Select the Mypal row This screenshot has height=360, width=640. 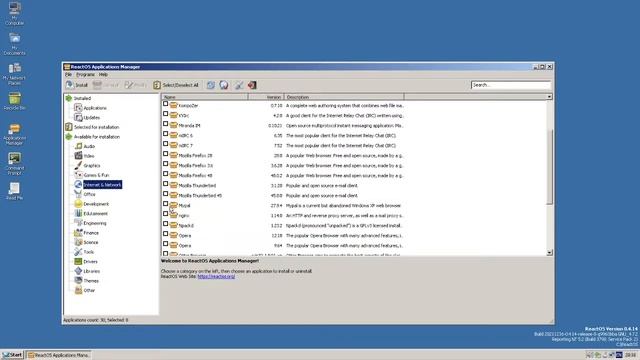(283, 206)
